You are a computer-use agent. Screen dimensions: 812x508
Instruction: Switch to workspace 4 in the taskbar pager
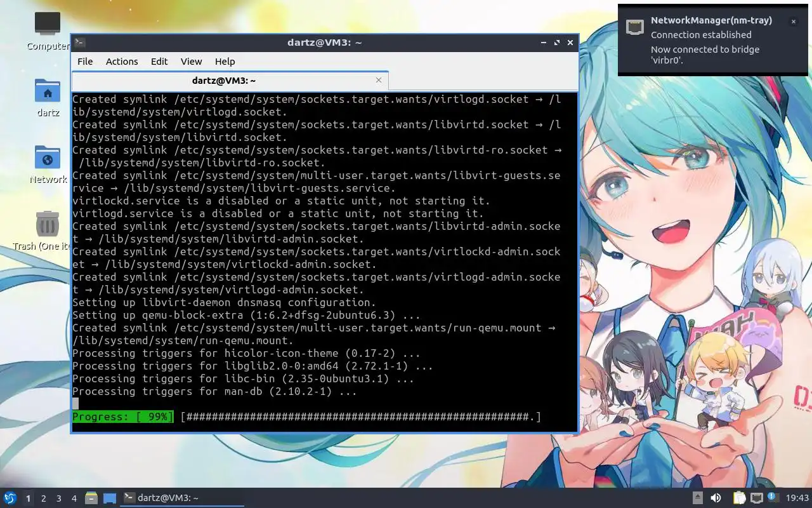(74, 498)
